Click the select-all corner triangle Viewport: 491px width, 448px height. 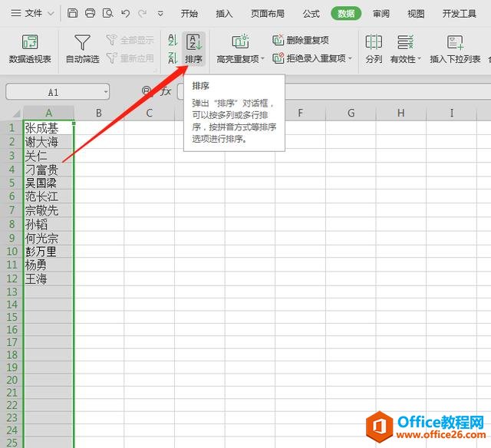[x=15, y=113]
